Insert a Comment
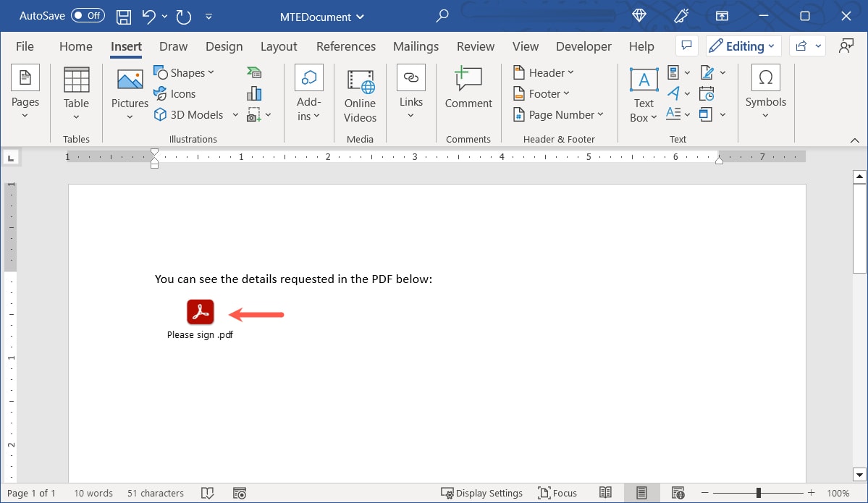This screenshot has width=868, height=503. click(468, 90)
